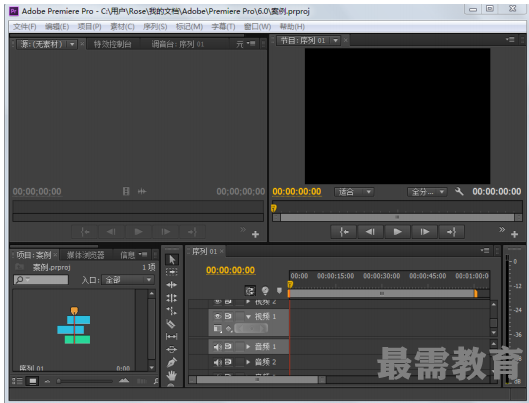The height and width of the screenshot is (403, 529).
Task: Switch project panel to icon view
Action: (33, 381)
